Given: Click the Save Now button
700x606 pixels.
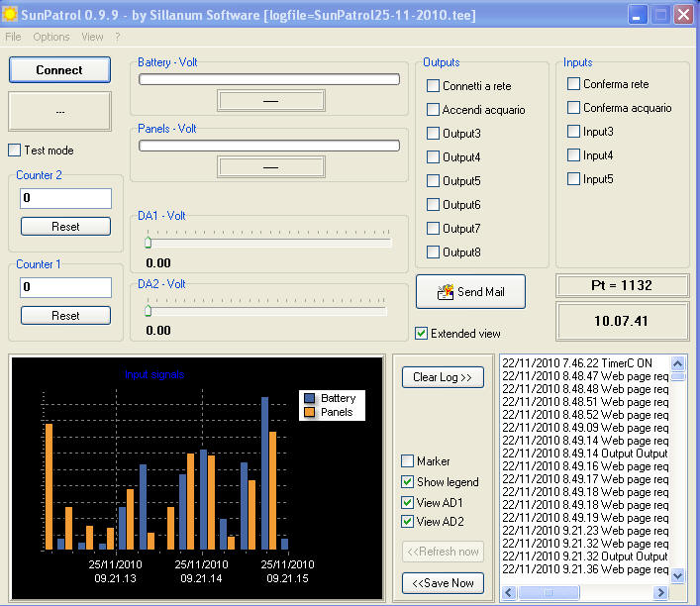Looking at the screenshot, I should [x=444, y=583].
